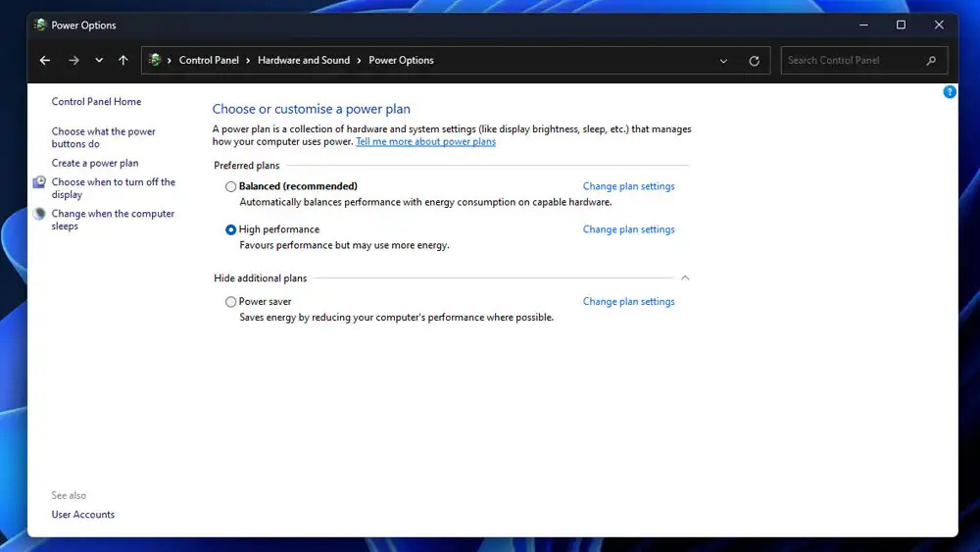The height and width of the screenshot is (552, 980).
Task: Refresh the Power Options page
Action: point(754,61)
